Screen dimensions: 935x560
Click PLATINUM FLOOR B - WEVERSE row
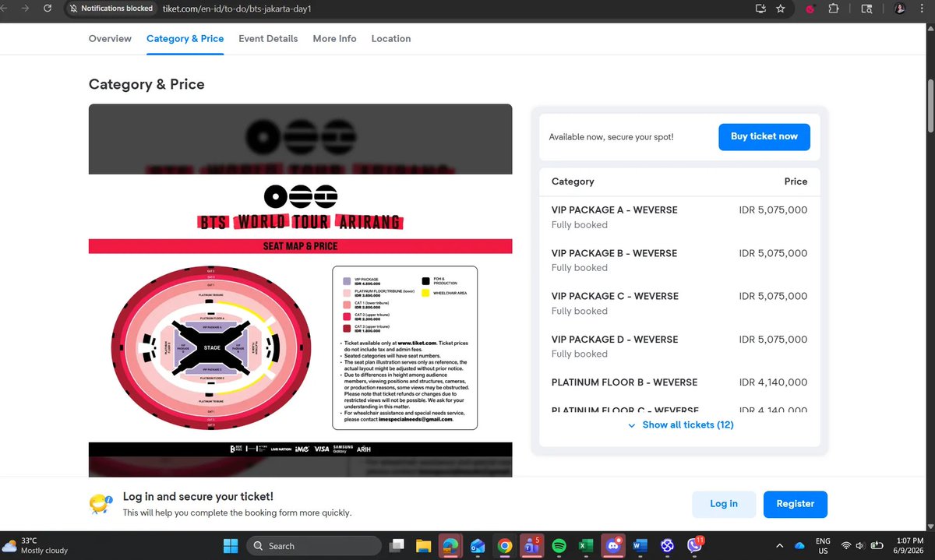(x=679, y=382)
